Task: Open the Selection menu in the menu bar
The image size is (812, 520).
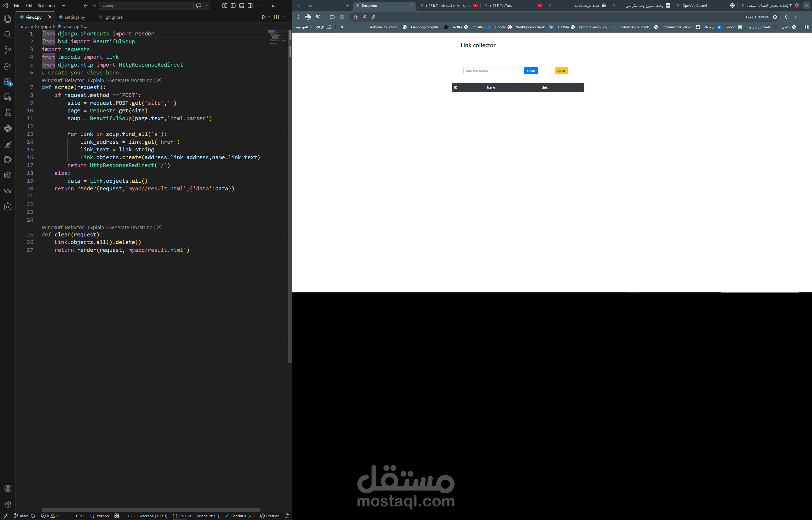Action: point(46,5)
